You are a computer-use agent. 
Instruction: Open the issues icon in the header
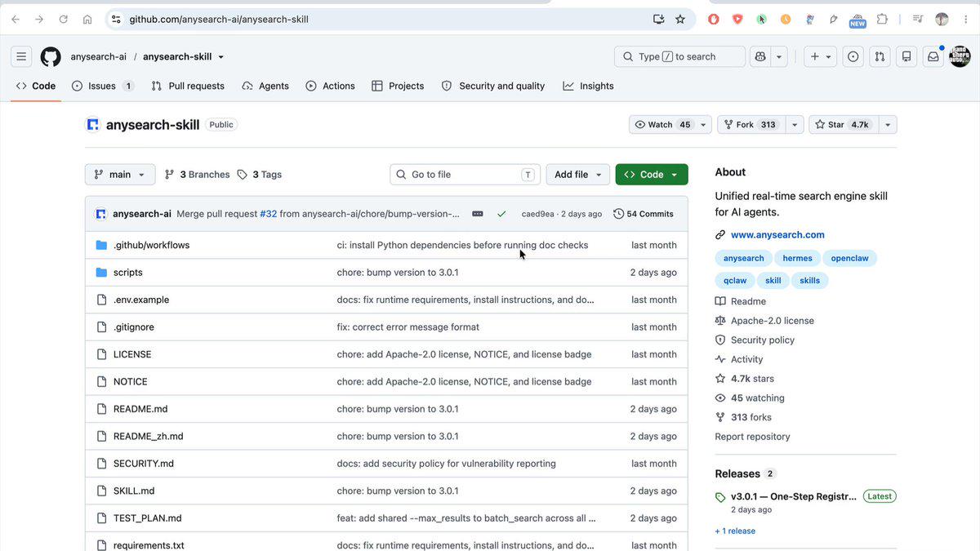tap(853, 56)
